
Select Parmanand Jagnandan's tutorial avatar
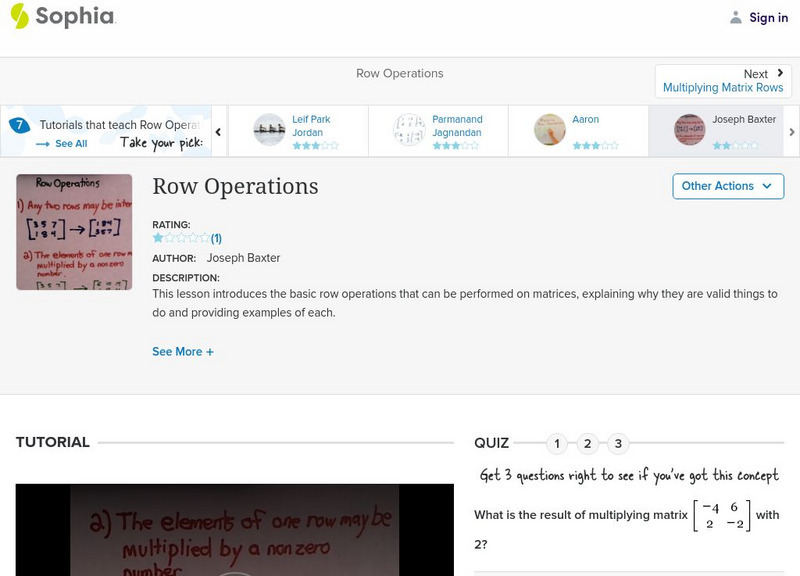coord(408,127)
